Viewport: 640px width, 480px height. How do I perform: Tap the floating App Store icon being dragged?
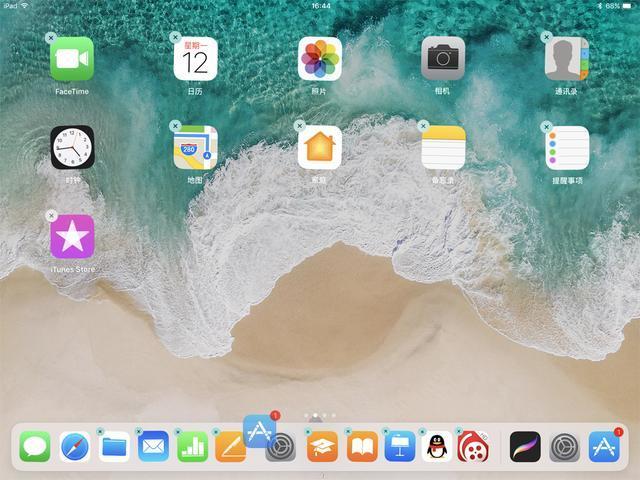[260, 431]
